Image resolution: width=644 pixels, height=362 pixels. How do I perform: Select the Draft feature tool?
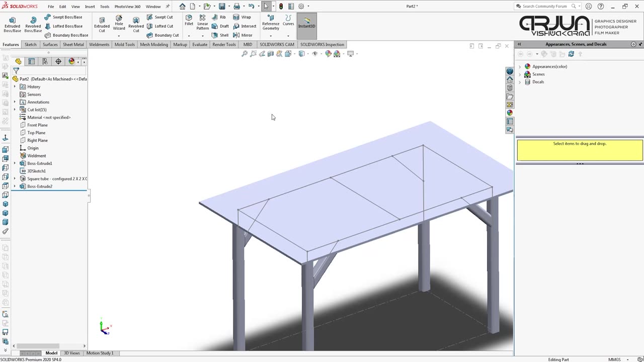coord(220,26)
